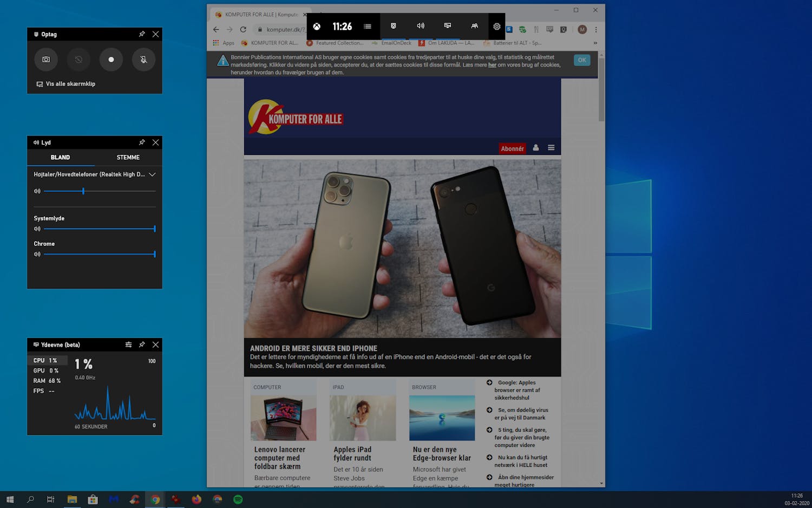The height and width of the screenshot is (508, 812).
Task: Take a screenshot with the camera icon in Optag
Action: pyautogui.click(x=46, y=60)
